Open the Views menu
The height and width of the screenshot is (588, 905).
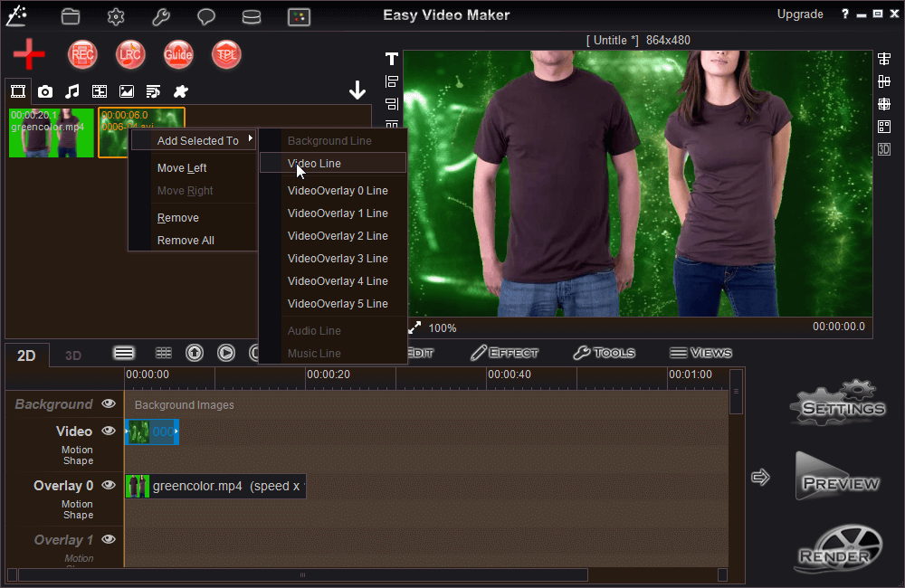700,353
